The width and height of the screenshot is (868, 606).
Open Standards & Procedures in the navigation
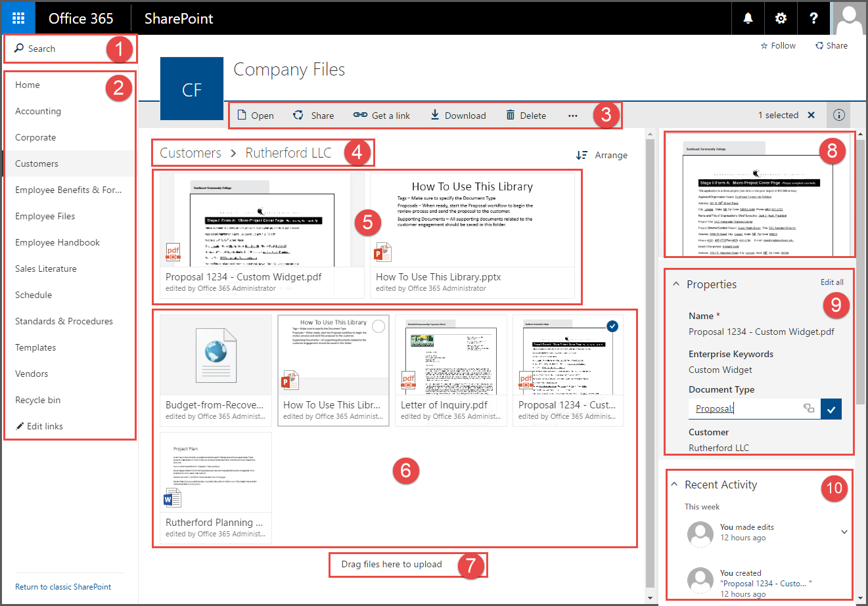[64, 321]
